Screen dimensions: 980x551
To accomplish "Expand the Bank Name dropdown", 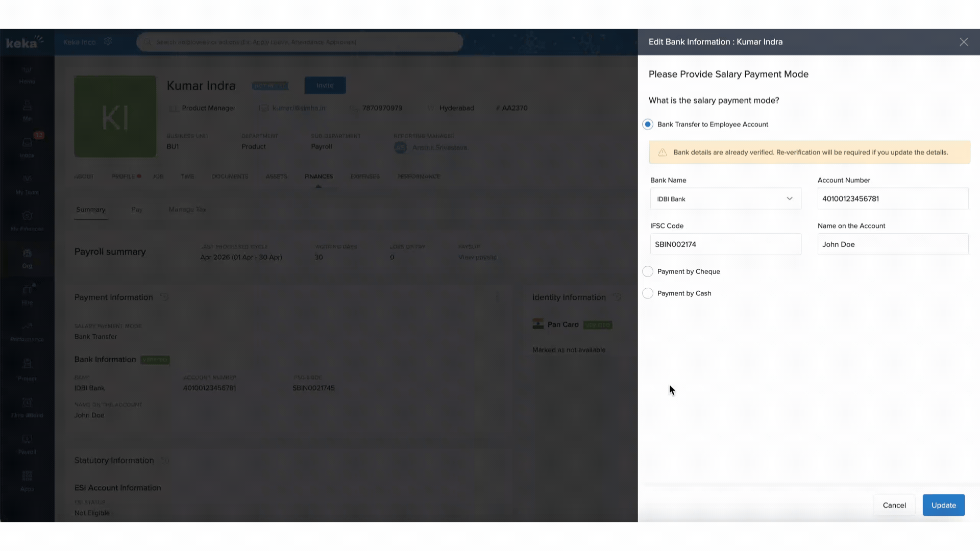I will click(x=725, y=199).
